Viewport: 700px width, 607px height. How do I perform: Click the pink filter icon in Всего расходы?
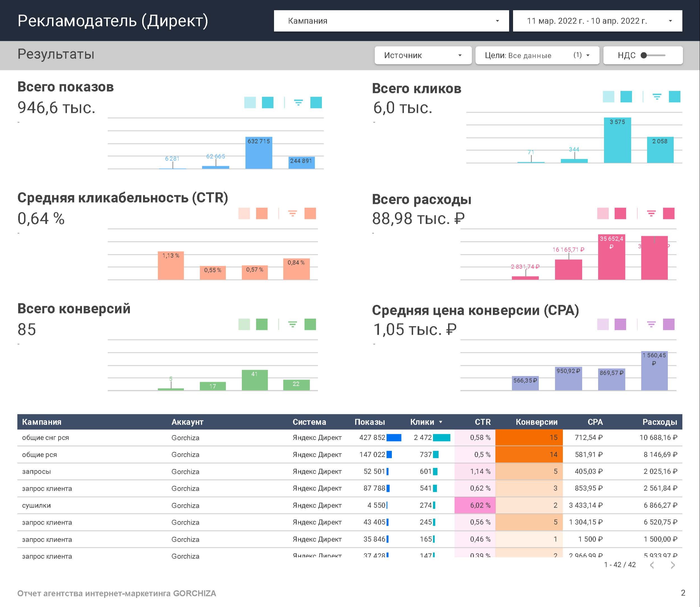point(651,213)
